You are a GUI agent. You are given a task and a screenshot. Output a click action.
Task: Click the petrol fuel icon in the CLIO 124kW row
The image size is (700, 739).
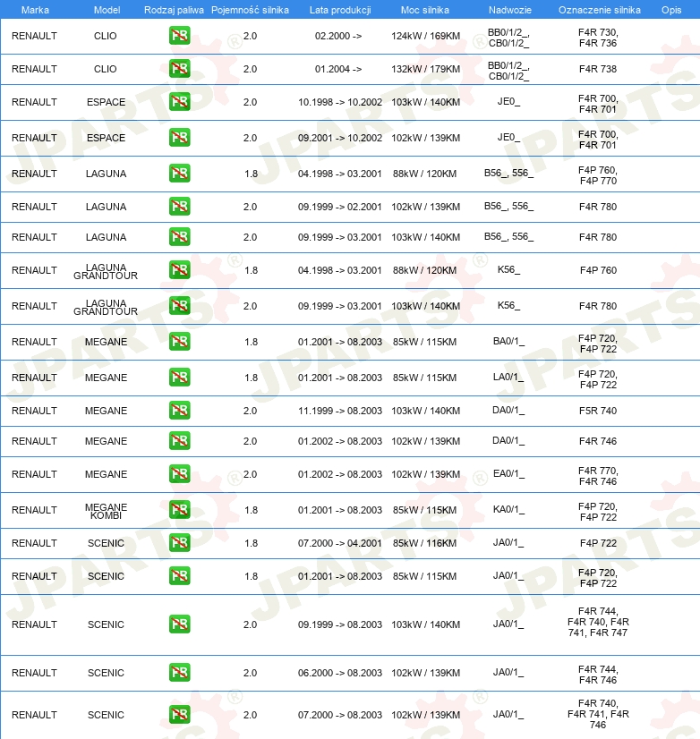[179, 36]
